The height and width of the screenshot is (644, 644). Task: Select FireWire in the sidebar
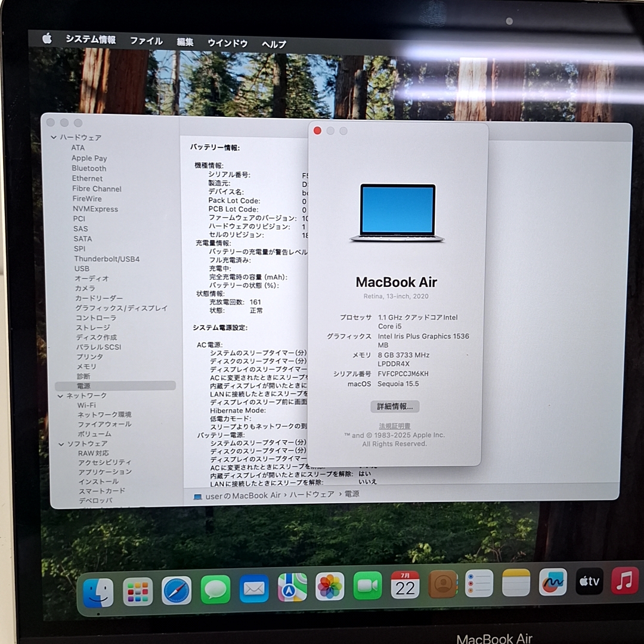pyautogui.click(x=87, y=199)
